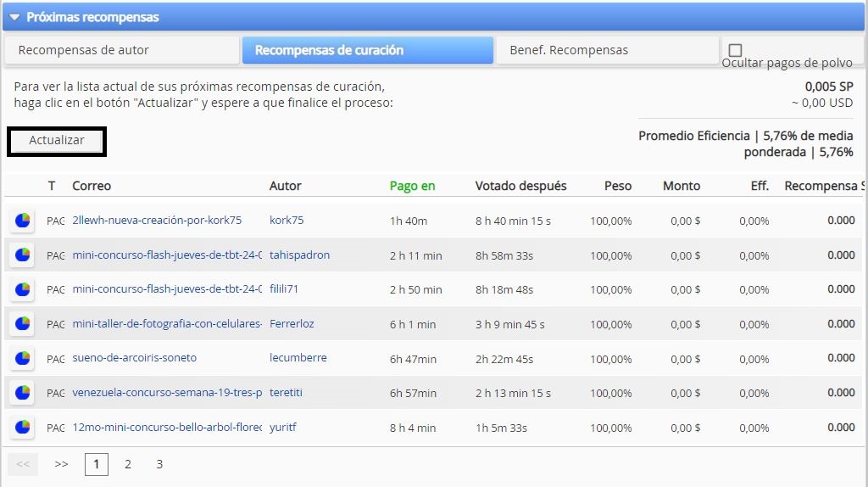Collapse the Próximas recompensas section
The width and height of the screenshot is (868, 487).
coord(15,17)
